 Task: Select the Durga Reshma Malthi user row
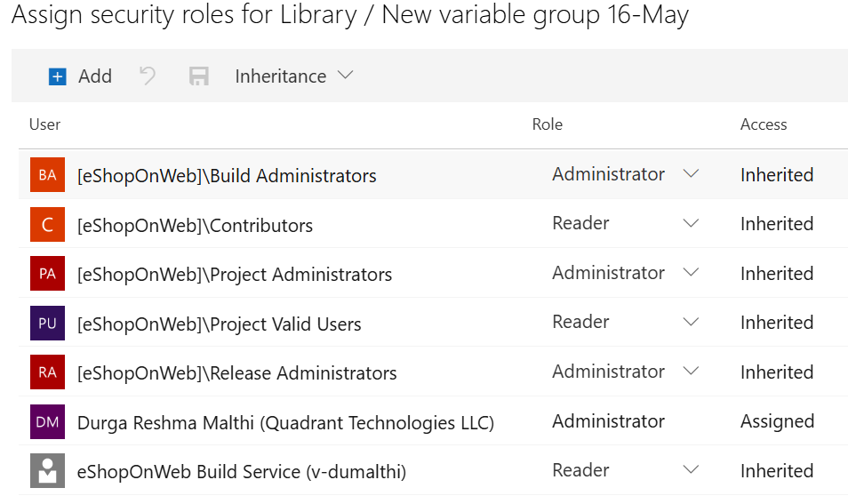click(285, 422)
